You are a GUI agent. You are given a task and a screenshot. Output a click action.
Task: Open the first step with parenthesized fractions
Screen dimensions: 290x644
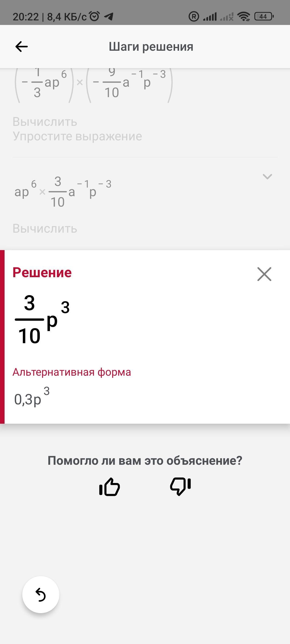(93, 83)
